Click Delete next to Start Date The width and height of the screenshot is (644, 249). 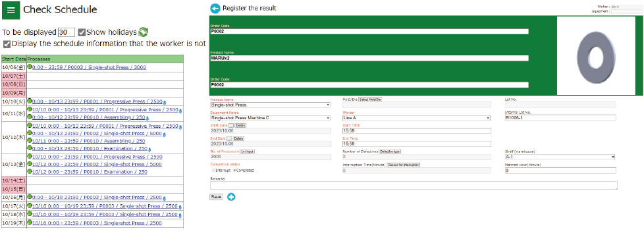point(240,125)
